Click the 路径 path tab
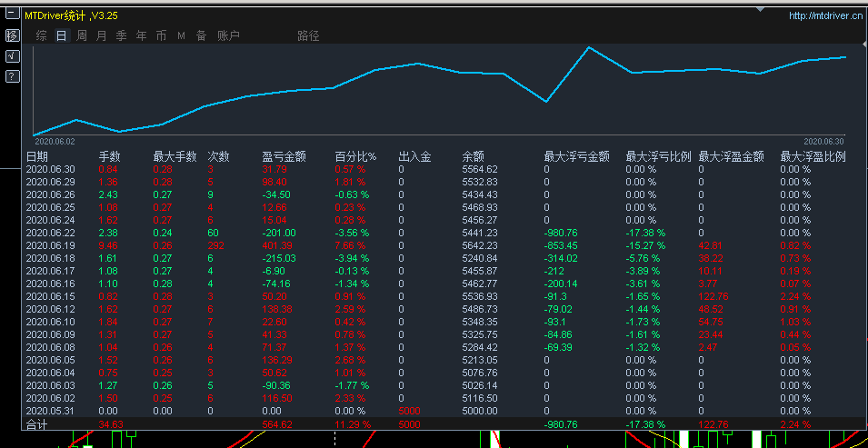868x448 pixels. coord(308,36)
